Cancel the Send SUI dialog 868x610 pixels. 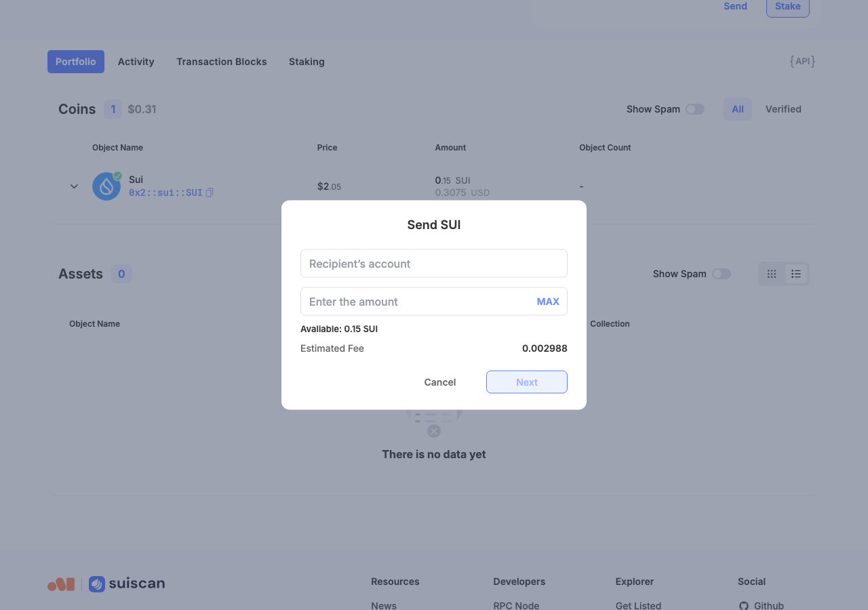pyautogui.click(x=440, y=382)
